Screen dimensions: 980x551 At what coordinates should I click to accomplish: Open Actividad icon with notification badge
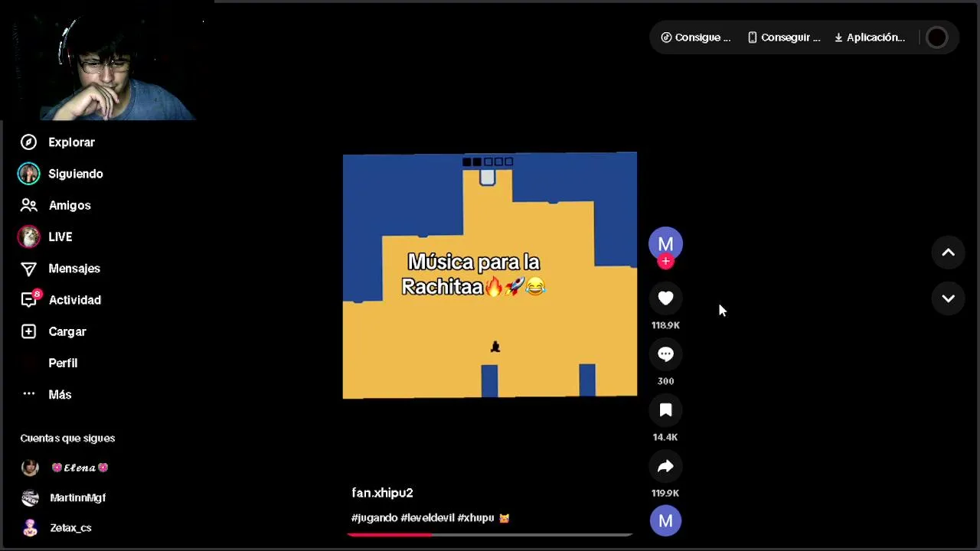(30, 299)
